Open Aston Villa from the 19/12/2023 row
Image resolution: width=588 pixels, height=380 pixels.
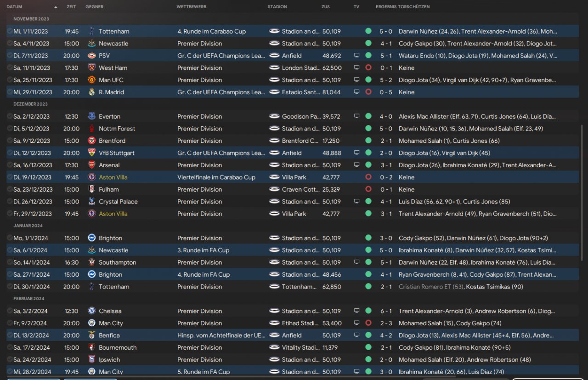113,177
